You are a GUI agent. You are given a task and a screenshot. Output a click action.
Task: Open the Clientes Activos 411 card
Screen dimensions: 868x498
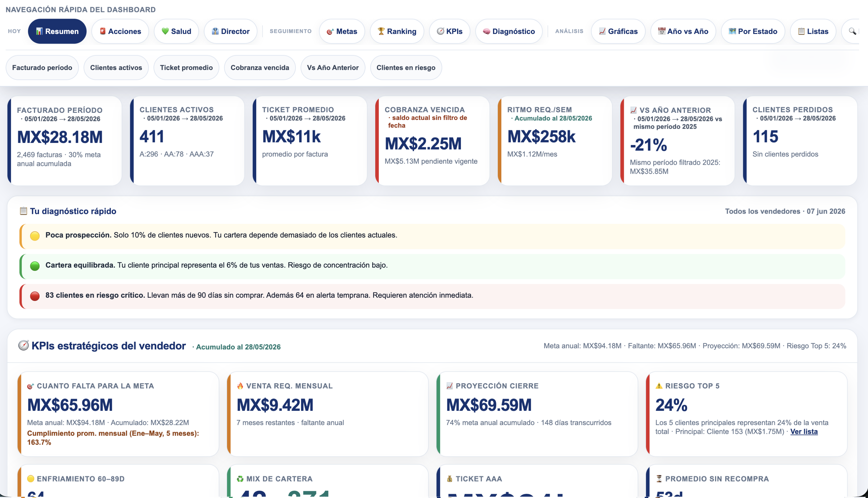tap(187, 141)
